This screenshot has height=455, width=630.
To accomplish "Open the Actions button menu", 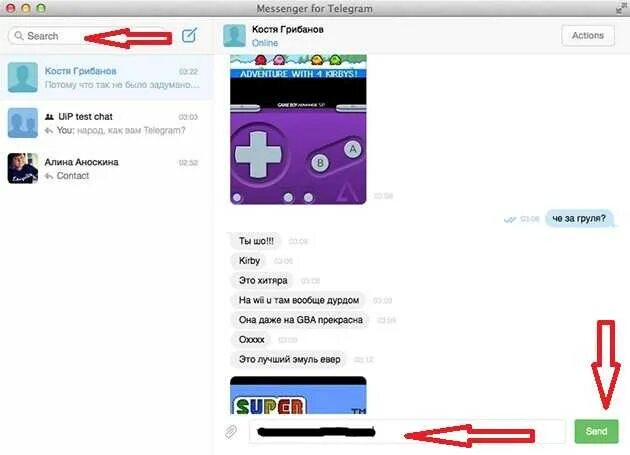I will coord(588,35).
